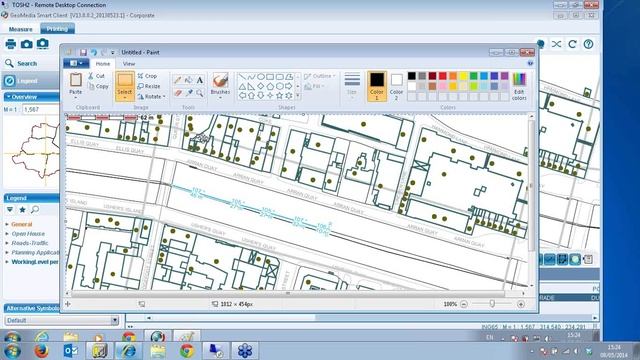Click the volume icon in local system tray
The height and width of the screenshot is (360, 640).
coord(576,351)
